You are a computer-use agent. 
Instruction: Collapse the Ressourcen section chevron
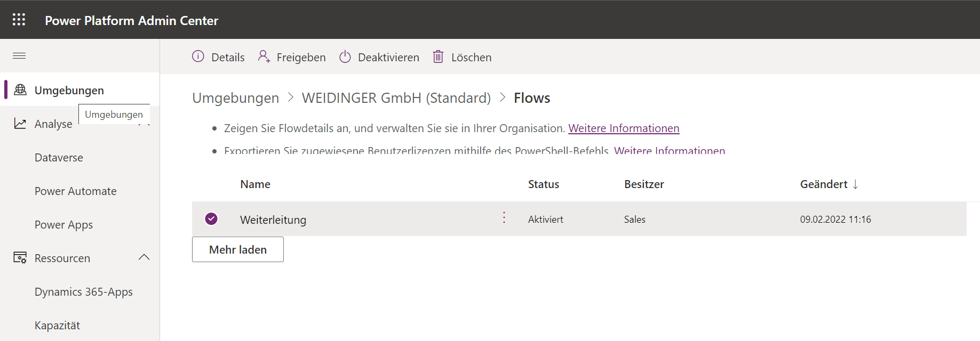(x=144, y=257)
